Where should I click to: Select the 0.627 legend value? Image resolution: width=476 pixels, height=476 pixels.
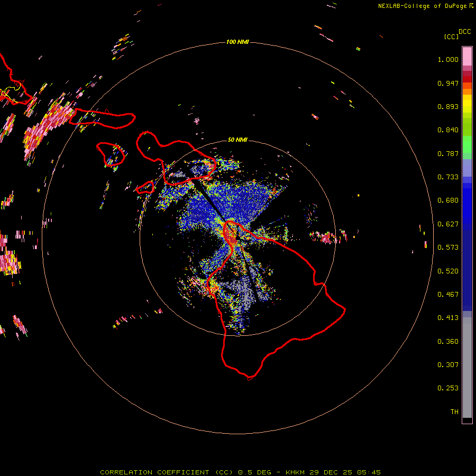click(448, 224)
